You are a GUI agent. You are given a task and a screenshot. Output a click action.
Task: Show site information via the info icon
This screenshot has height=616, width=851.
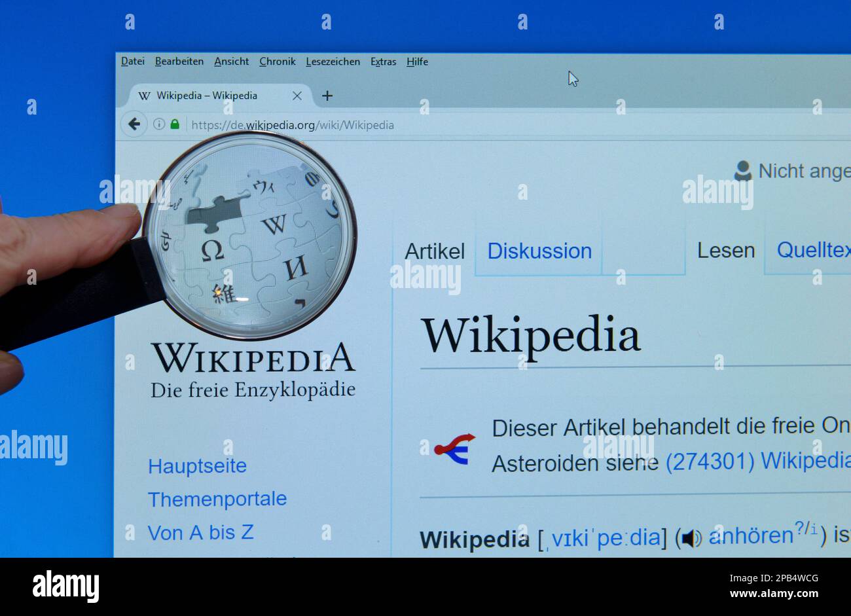[x=159, y=124]
